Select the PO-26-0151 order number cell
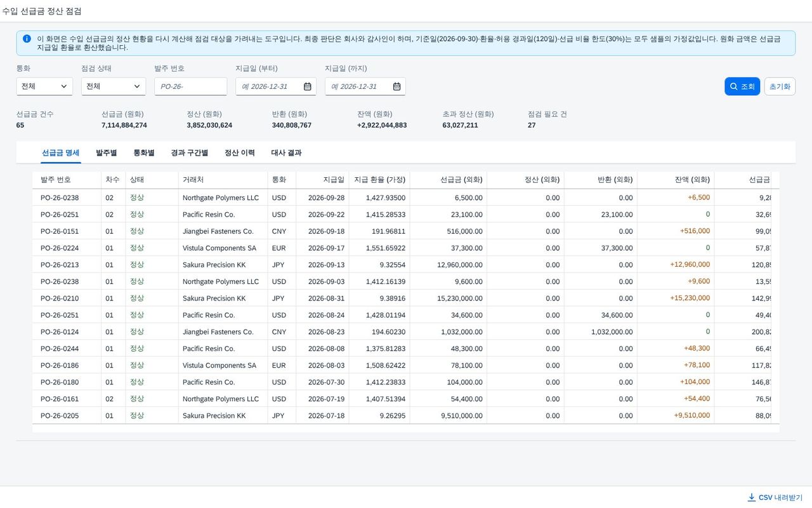Viewport: 812px width, 508px height. (60, 231)
